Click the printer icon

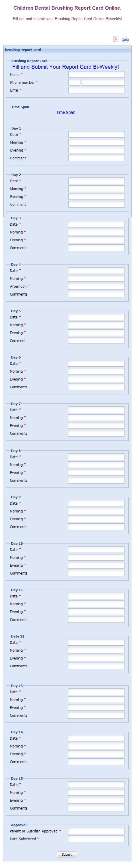125,39
